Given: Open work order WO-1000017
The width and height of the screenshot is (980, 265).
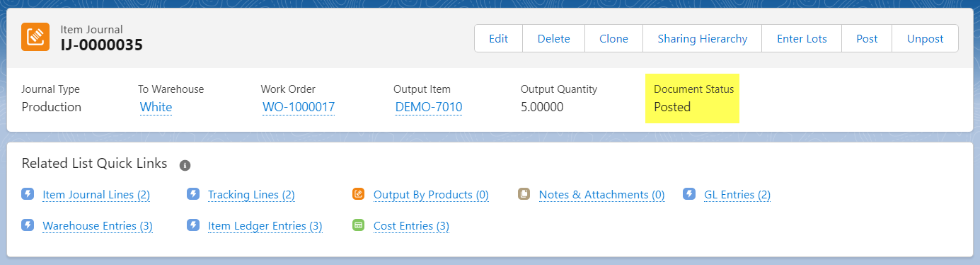Looking at the screenshot, I should click(x=299, y=107).
